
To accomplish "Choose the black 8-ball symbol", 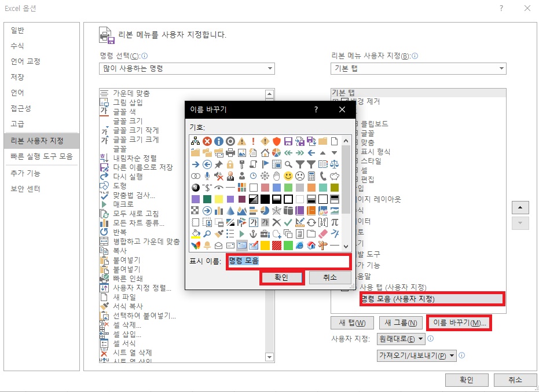I will [195, 188].
